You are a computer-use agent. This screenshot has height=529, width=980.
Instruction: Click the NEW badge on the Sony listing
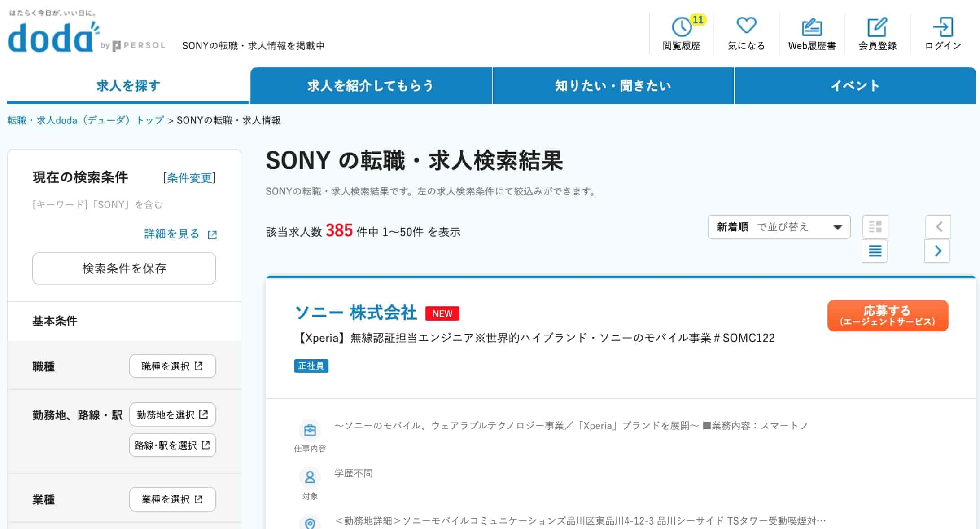442,313
